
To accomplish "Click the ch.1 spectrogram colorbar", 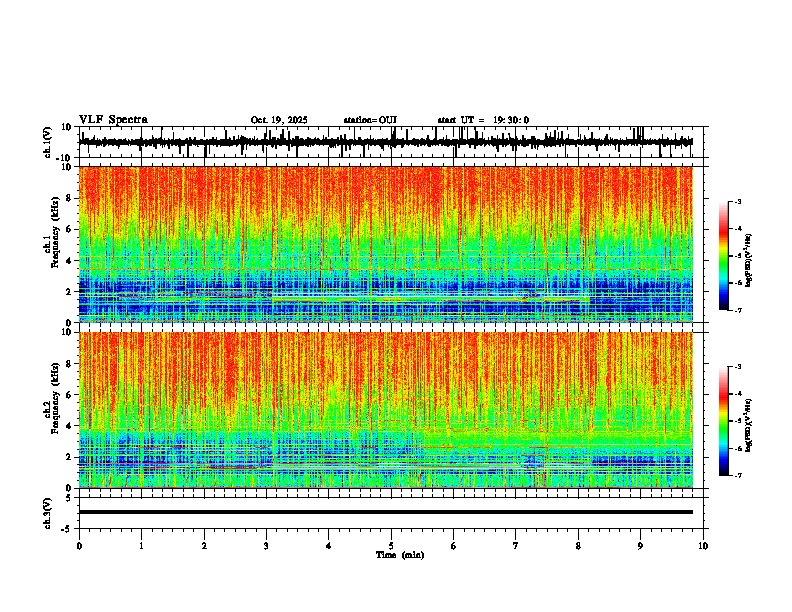I will click(723, 256).
